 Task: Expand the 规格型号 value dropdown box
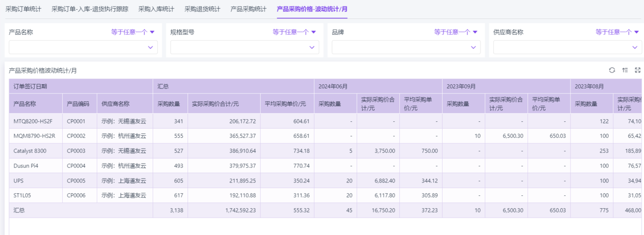(x=245, y=48)
